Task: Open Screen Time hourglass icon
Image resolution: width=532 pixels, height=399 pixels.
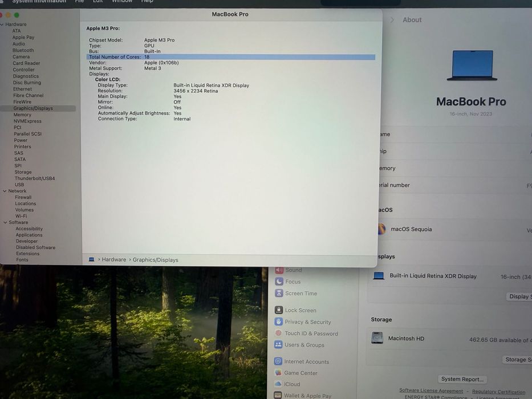Action: (x=279, y=293)
